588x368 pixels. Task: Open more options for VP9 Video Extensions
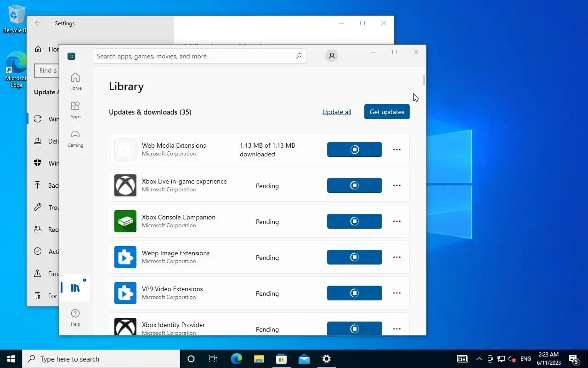click(x=397, y=293)
